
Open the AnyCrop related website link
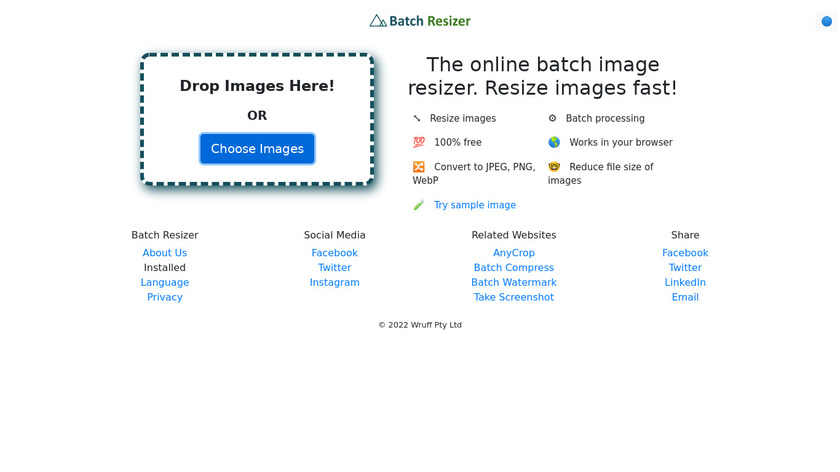(x=514, y=253)
